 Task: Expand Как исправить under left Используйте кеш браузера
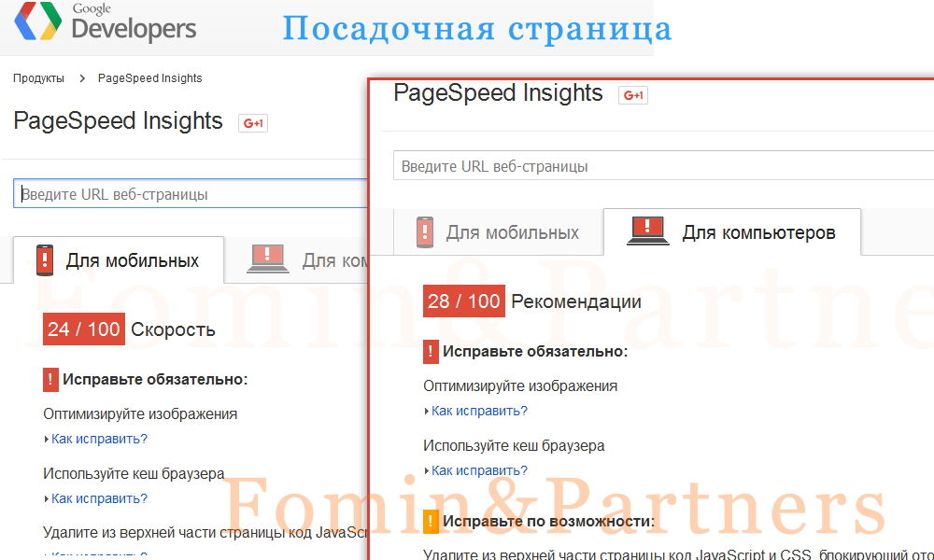(99, 498)
